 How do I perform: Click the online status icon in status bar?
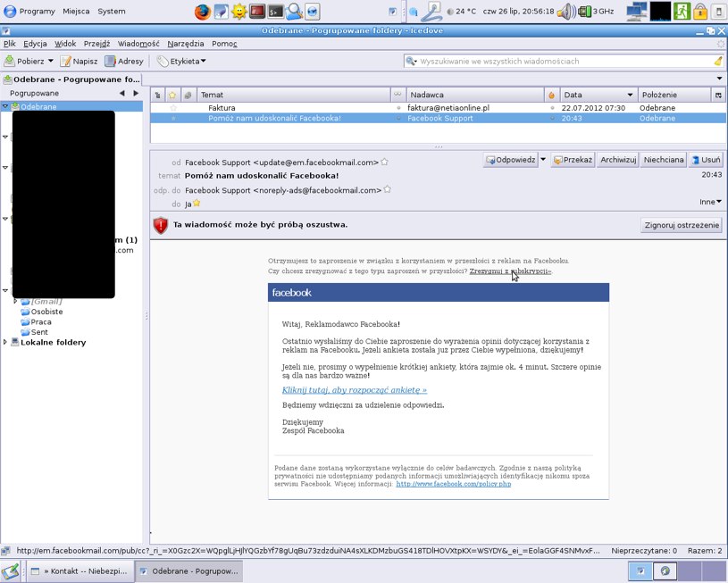point(5,551)
